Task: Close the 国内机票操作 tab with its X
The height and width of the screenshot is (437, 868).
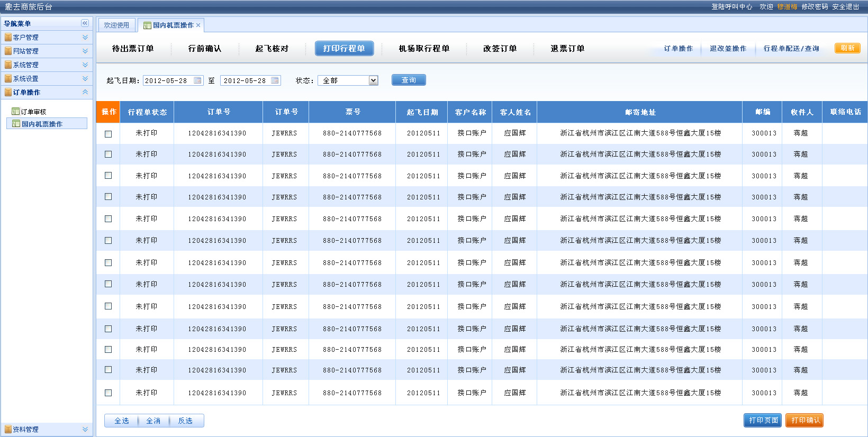Action: click(198, 25)
